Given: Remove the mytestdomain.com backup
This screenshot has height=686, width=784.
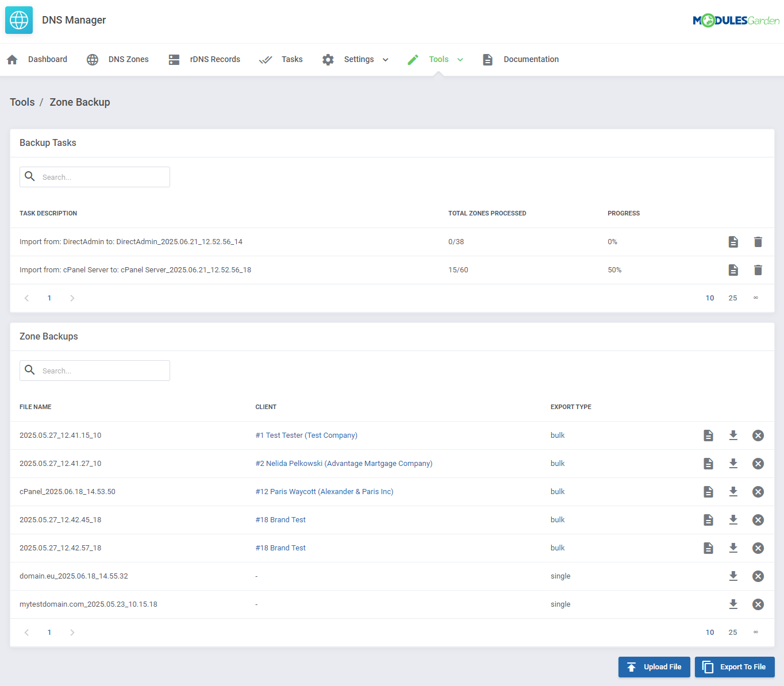Looking at the screenshot, I should [x=758, y=604].
